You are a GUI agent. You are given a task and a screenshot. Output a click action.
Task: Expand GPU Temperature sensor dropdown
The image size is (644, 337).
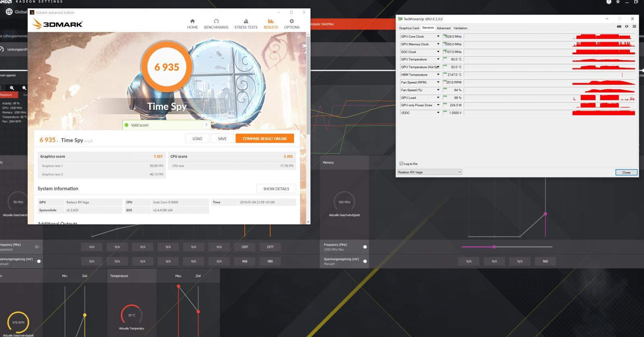[438, 59]
